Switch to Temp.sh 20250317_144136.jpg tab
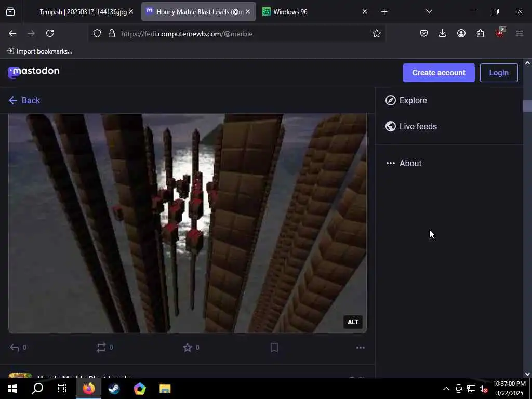 click(x=83, y=11)
